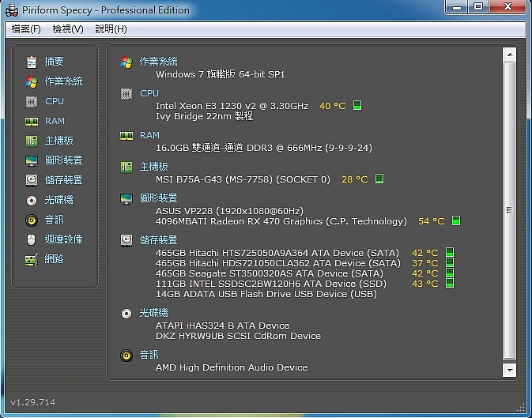The height and width of the screenshot is (418, 532).
Task: Click scrollbar down arrow in summary panel
Action: coord(510,370)
